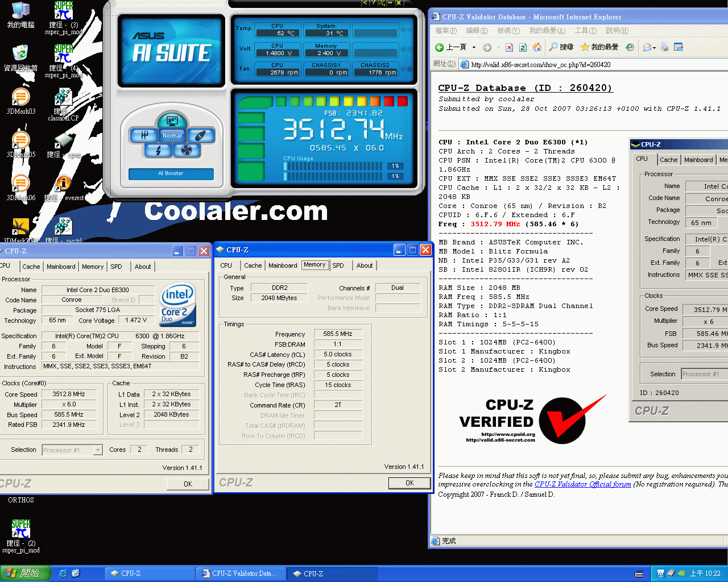Viewport: 728px width, 582px height.
Task: Click the AI Suite back arrow icon
Action: coord(365,3)
